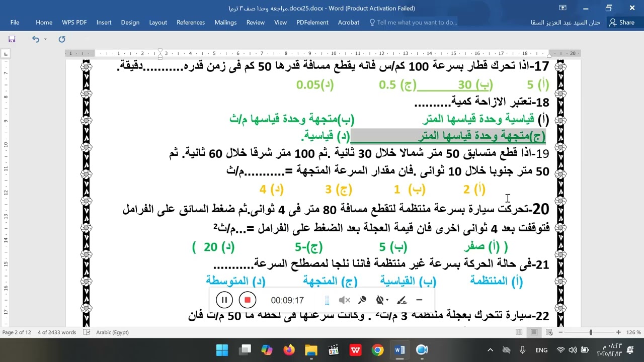Launch Copilot from the taskbar
Viewport: 644px width, 362px height.
pyautogui.click(x=267, y=350)
